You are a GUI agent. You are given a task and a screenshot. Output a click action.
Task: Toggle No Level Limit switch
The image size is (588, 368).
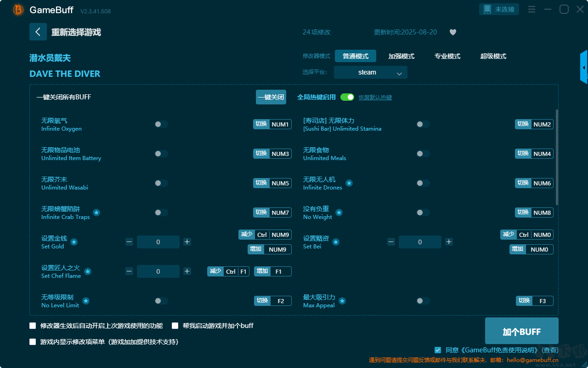161,301
